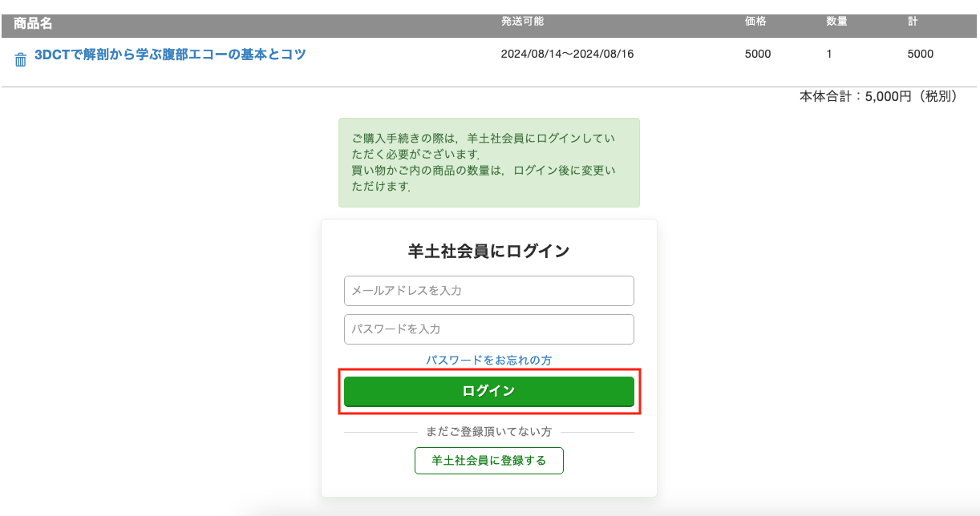Click the 発送可能 column header
980x516 pixels.
coord(522,22)
